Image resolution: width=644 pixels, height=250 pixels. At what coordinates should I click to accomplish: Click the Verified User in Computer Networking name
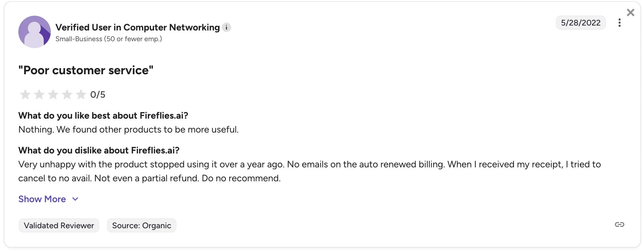tap(137, 27)
